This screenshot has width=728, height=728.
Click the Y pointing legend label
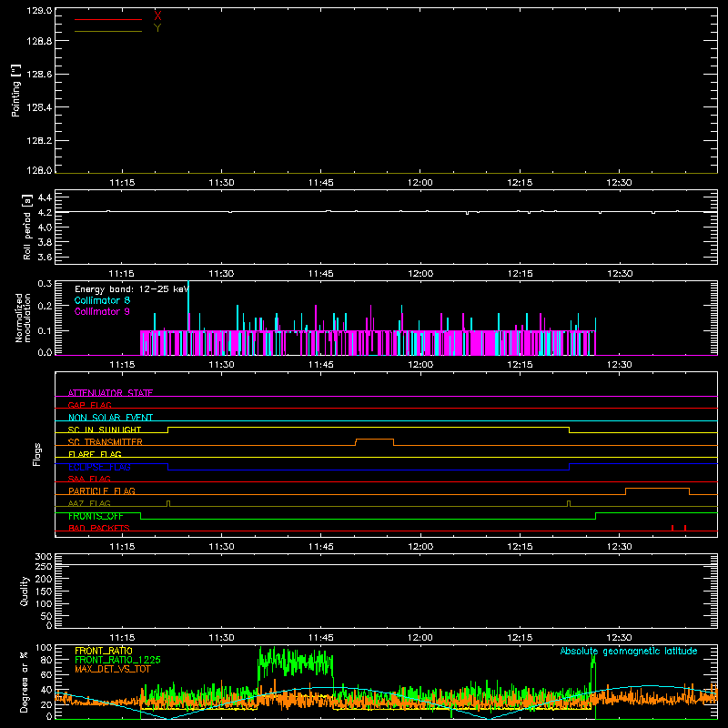point(157,28)
